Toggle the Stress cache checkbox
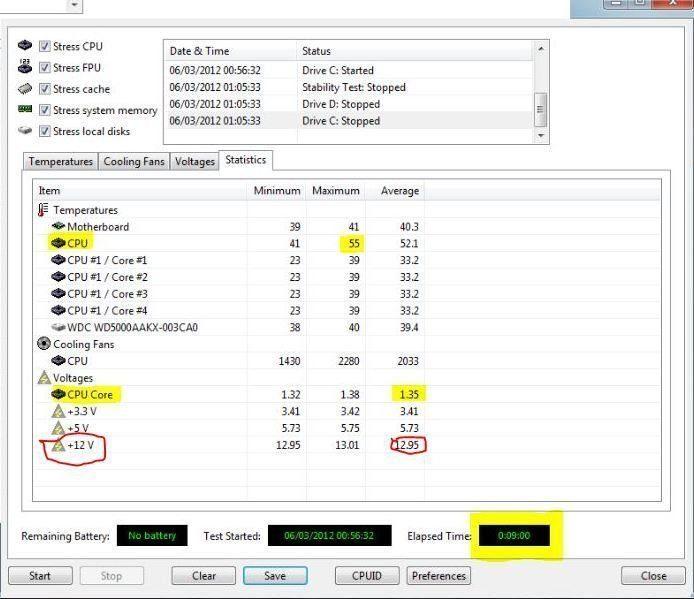This screenshot has width=694, height=599. click(x=44, y=89)
